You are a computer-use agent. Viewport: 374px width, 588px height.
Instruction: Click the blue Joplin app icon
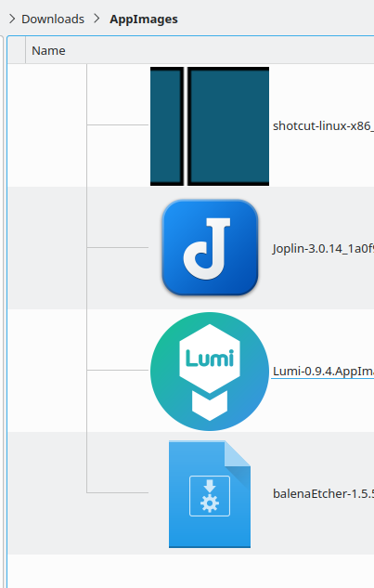click(210, 247)
